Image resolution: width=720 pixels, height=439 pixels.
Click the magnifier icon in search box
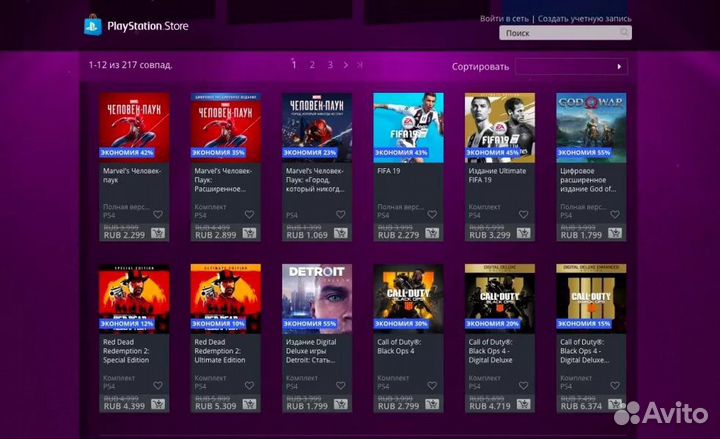pyautogui.click(x=625, y=33)
